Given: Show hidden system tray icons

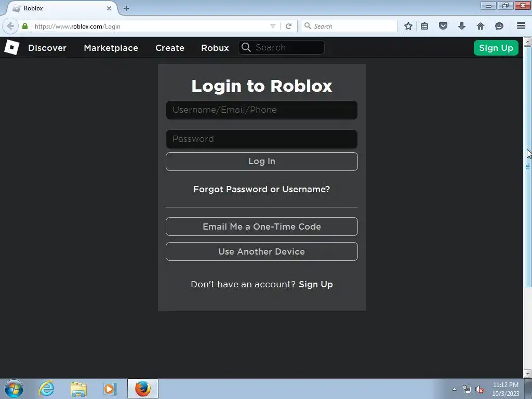Looking at the screenshot, I should pyautogui.click(x=454, y=389).
